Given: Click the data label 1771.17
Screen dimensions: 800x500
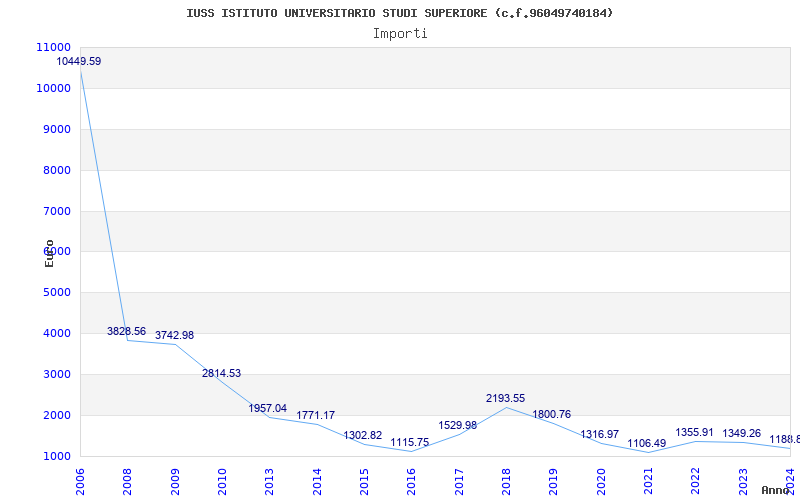Looking at the screenshot, I should (x=316, y=415).
